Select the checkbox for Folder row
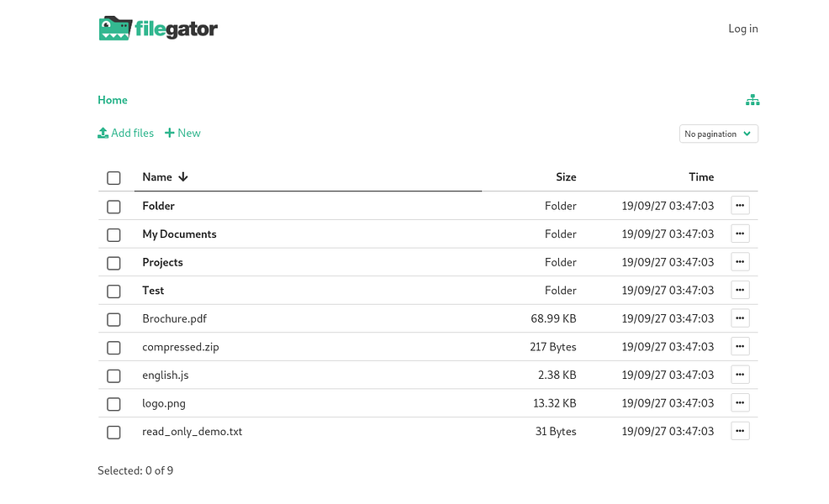 coord(114,206)
